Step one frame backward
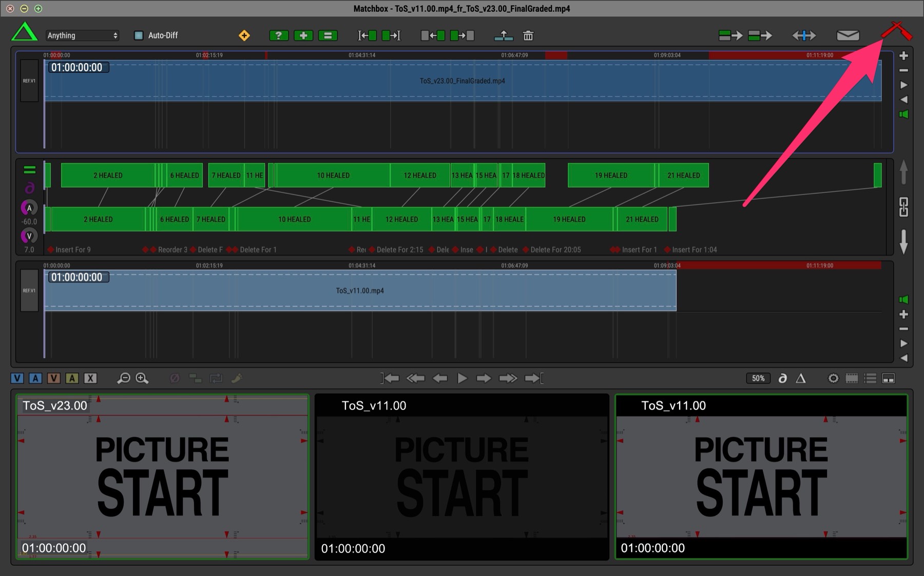Image resolution: width=924 pixels, height=576 pixels. [440, 379]
